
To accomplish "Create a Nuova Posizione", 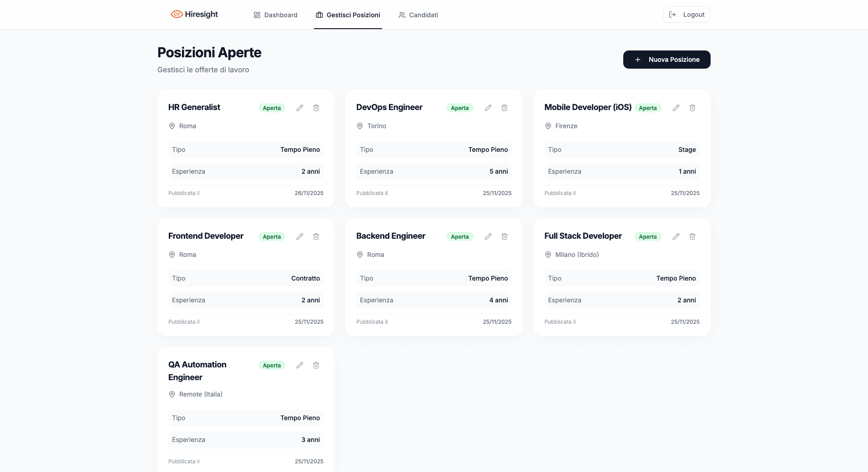I will pyautogui.click(x=667, y=60).
